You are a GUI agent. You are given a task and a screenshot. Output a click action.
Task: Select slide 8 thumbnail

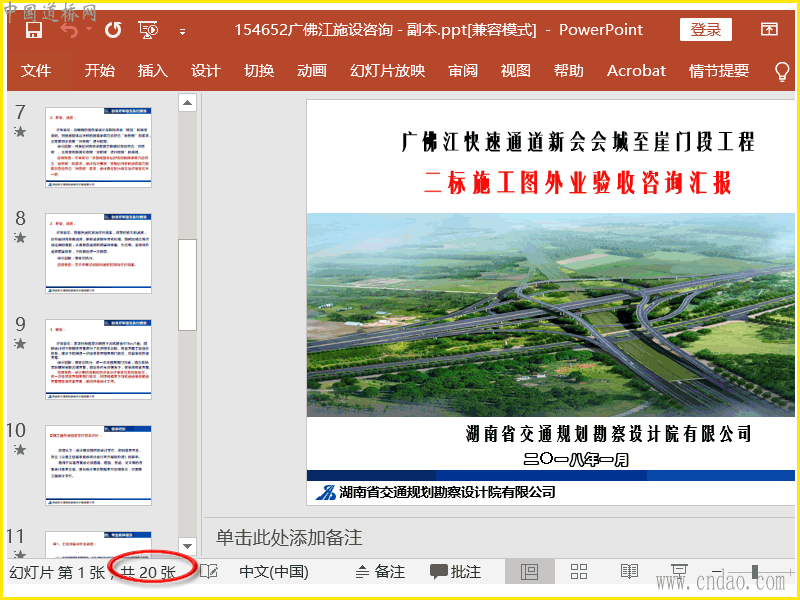pos(98,253)
